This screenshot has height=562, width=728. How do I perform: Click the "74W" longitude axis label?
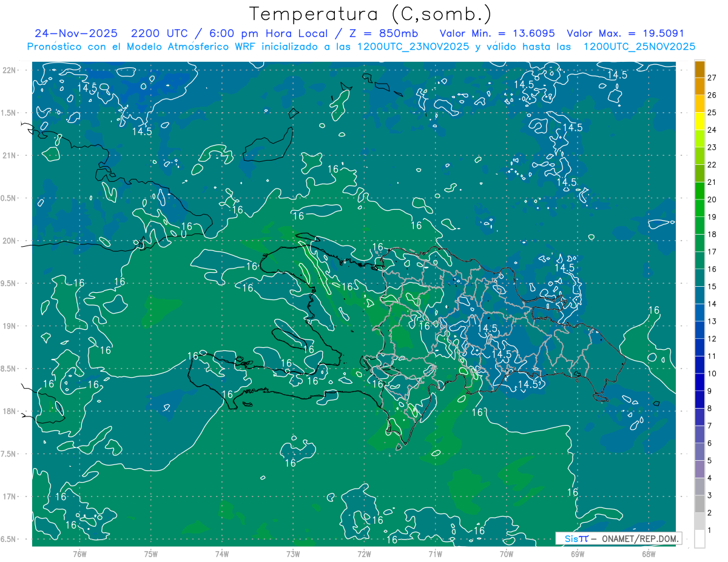click(222, 554)
